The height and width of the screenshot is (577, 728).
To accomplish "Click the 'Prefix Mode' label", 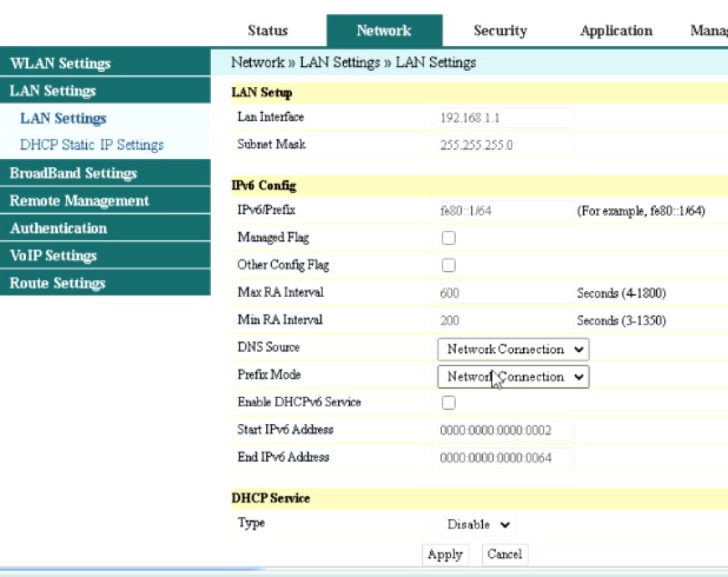I will [269, 375].
